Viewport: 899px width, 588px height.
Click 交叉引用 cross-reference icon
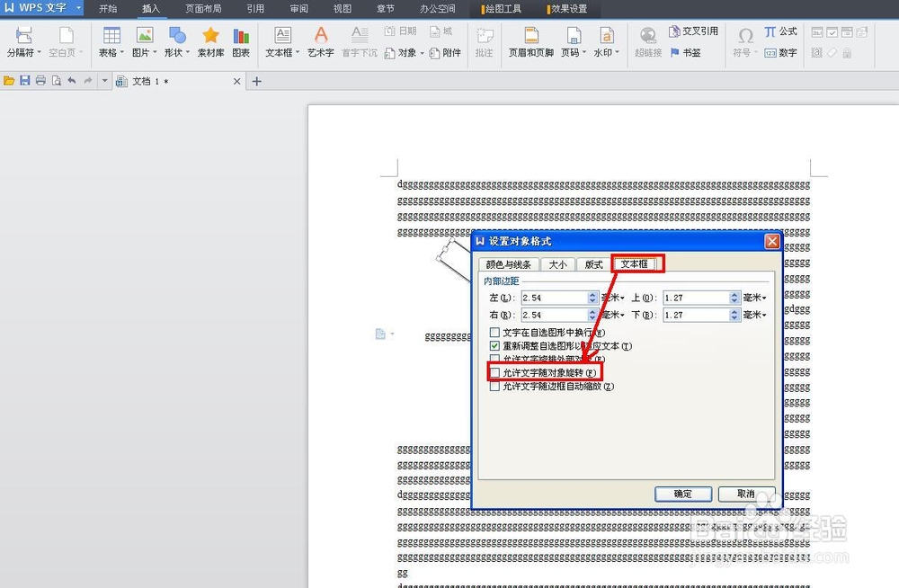(674, 31)
